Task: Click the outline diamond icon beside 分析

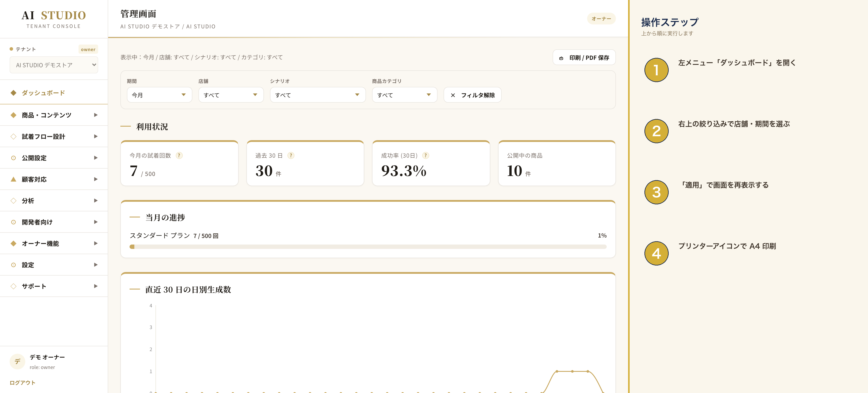Action: coord(14,201)
